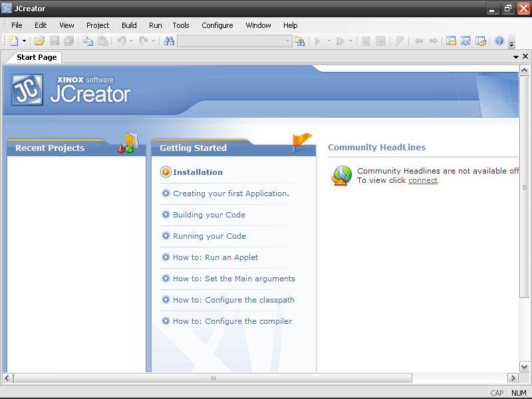Open the Redo history dropdown arrow
The width and height of the screenshot is (532, 399).
pos(154,41)
